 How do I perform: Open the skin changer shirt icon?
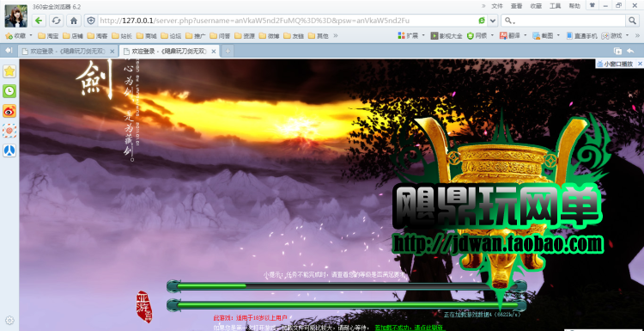tap(592, 5)
